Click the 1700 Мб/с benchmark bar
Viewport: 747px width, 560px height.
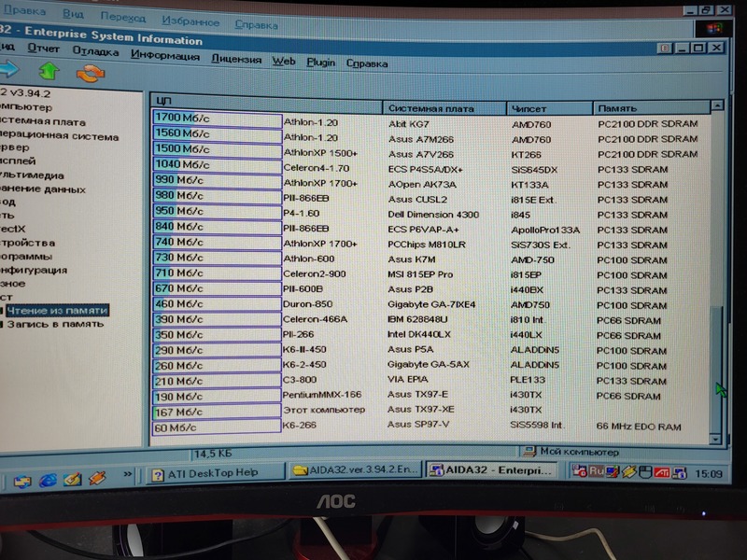pyautogui.click(x=217, y=119)
